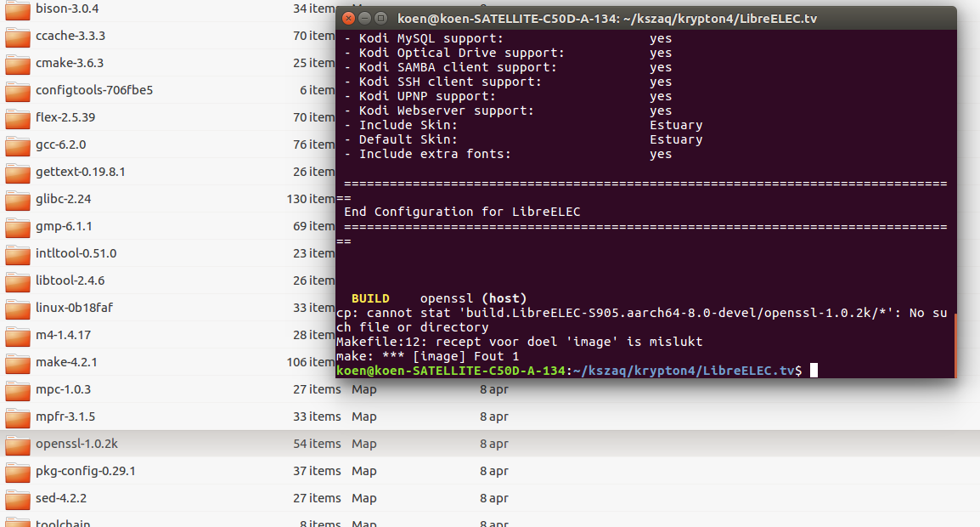Close the terminal window

[349, 18]
